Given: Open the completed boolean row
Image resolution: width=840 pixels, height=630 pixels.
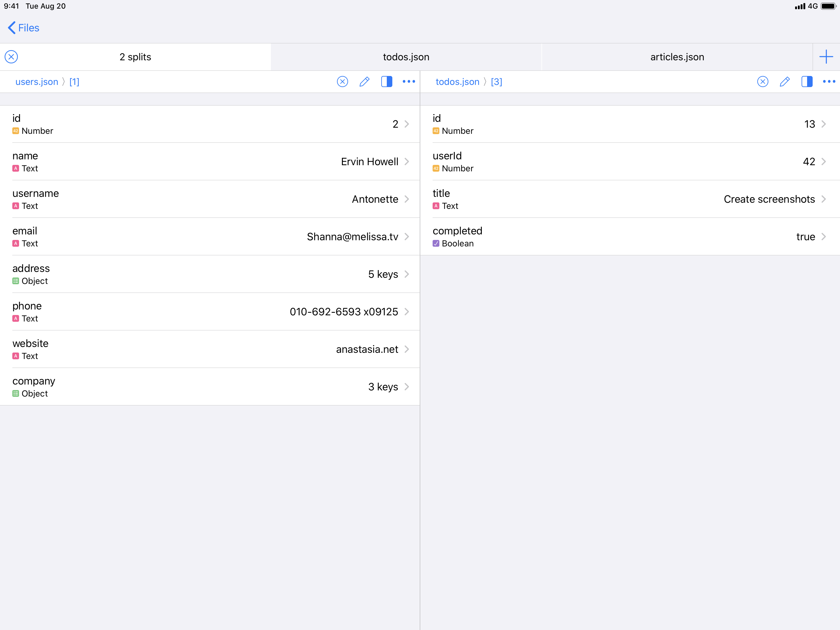Looking at the screenshot, I should click(x=630, y=236).
